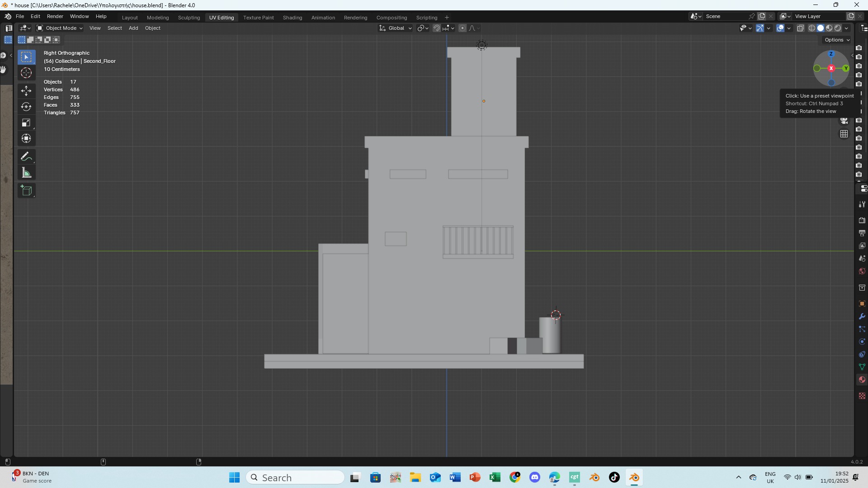Open the pivot point dropdown
The width and height of the screenshot is (868, 488).
(423, 28)
